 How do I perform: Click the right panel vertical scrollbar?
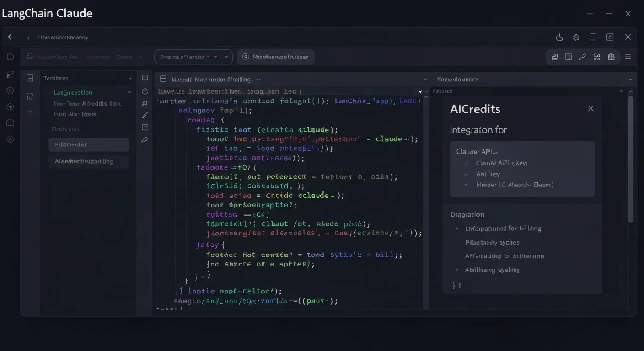pyautogui.click(x=631, y=159)
